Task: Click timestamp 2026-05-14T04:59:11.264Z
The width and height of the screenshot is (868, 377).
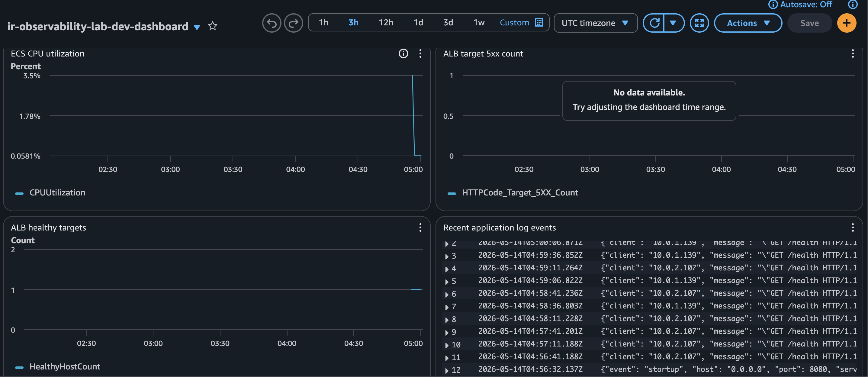Action: [530, 268]
